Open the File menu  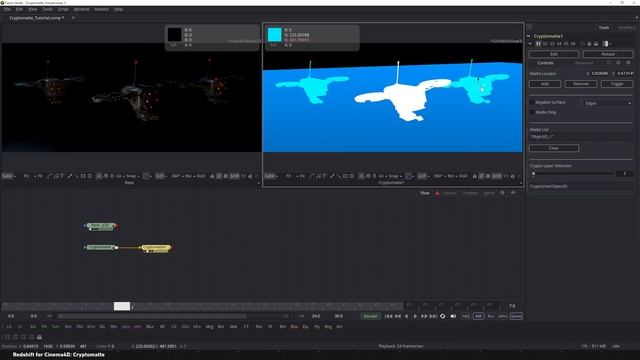tap(7, 9)
